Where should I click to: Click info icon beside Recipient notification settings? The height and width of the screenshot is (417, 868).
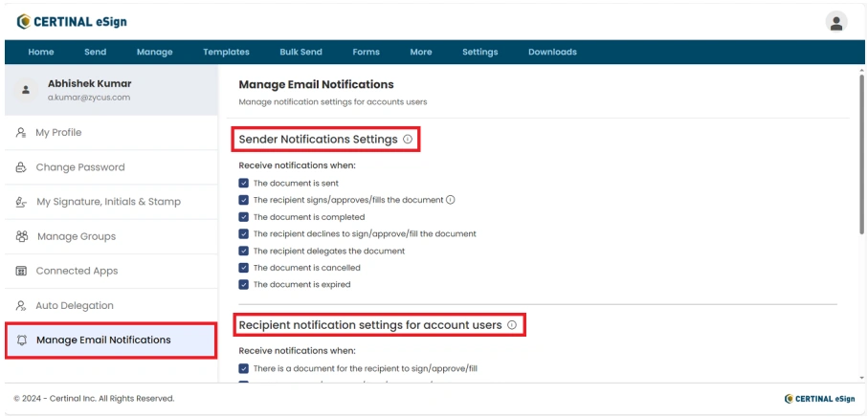pos(511,325)
